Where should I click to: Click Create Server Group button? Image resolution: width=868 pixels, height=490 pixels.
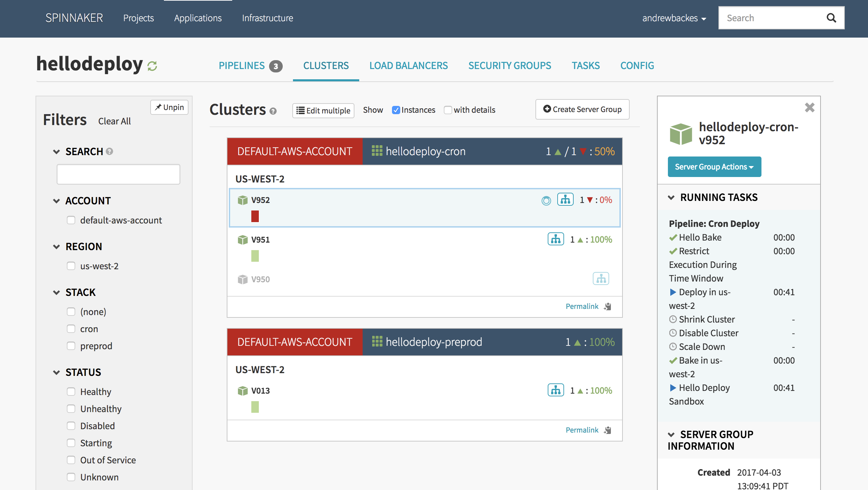pyautogui.click(x=582, y=109)
